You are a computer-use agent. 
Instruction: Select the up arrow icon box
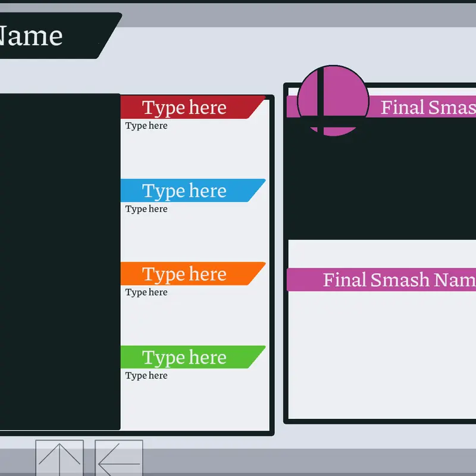tap(59, 458)
